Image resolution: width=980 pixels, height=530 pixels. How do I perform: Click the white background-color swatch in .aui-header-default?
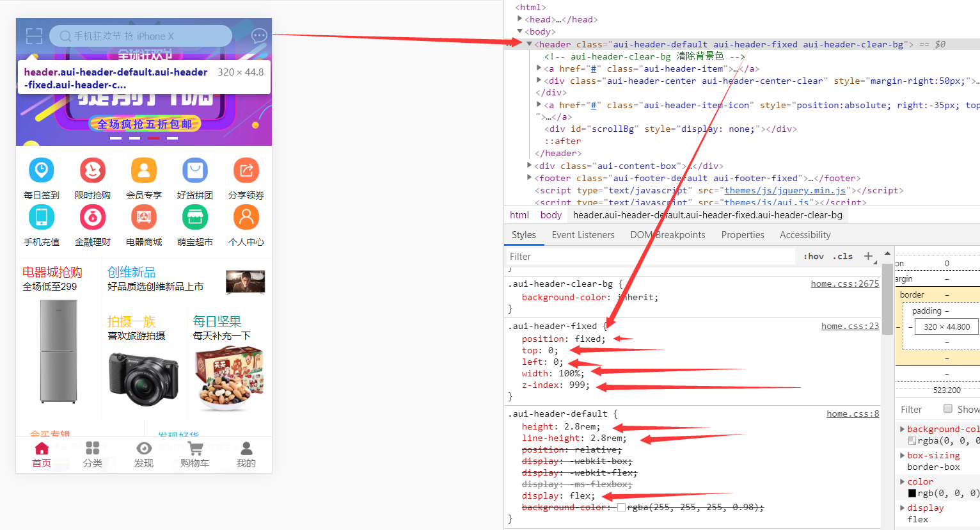pos(621,508)
